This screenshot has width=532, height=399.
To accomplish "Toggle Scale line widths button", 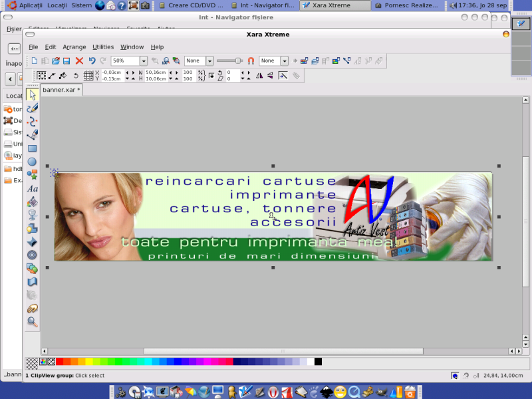I will (x=283, y=75).
